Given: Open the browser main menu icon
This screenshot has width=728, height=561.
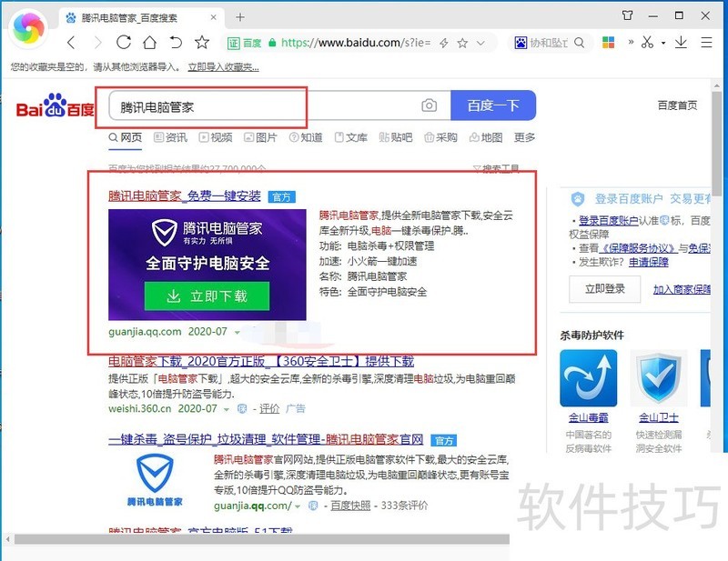Looking at the screenshot, I should pos(707,43).
